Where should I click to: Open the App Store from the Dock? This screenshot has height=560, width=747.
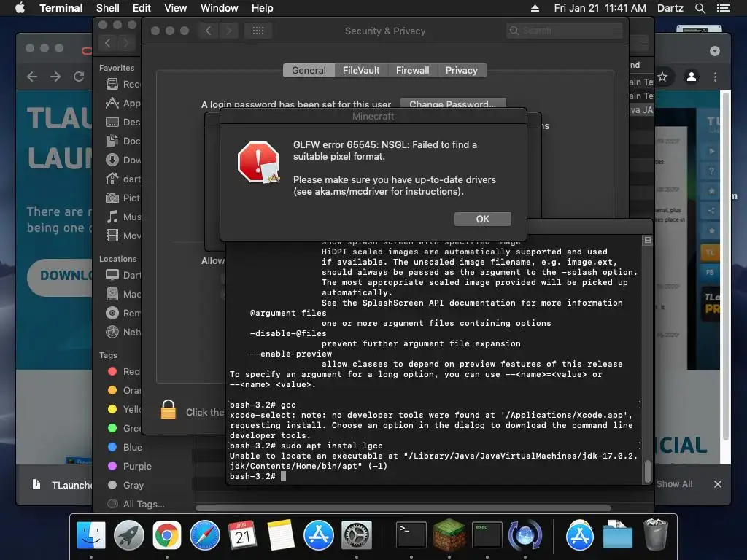[319, 535]
